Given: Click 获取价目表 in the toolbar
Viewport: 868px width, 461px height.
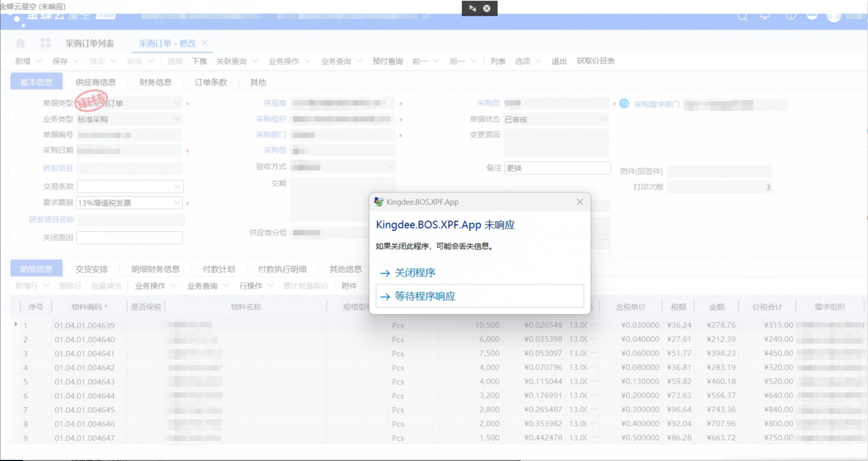Looking at the screenshot, I should point(595,61).
